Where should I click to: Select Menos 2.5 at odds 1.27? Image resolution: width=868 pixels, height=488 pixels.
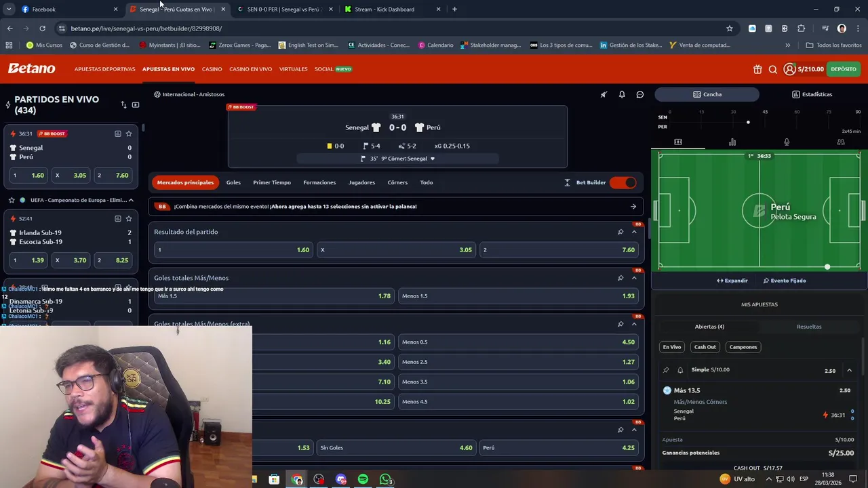pos(518,362)
